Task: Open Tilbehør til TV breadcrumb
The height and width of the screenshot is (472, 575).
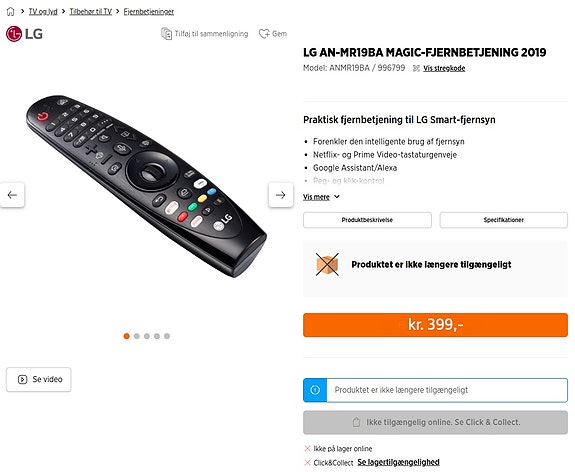Action: [x=91, y=12]
